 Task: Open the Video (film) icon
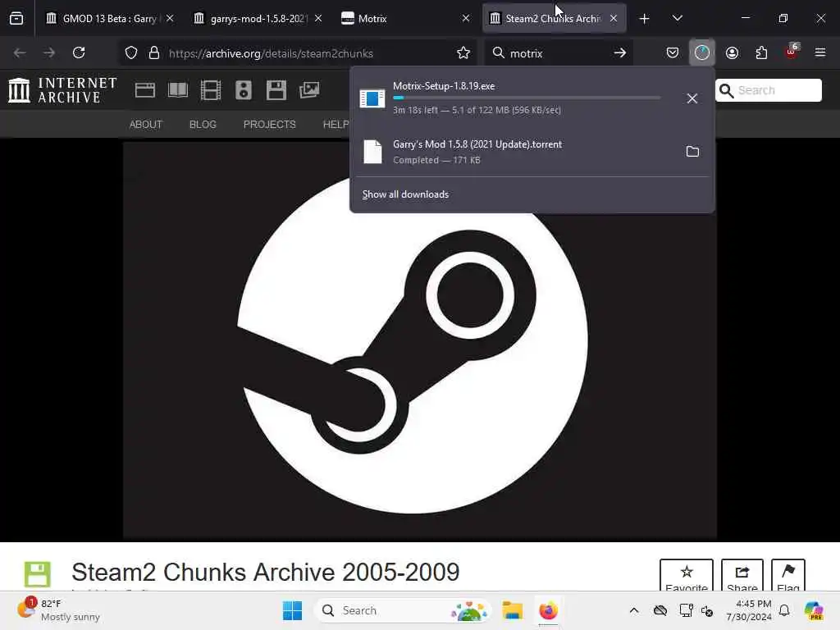tap(211, 90)
